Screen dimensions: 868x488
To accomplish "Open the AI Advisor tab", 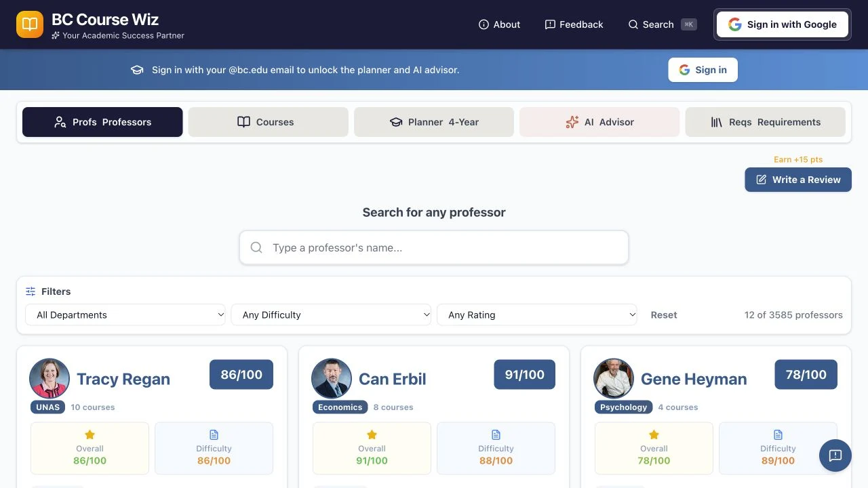I will (x=599, y=122).
